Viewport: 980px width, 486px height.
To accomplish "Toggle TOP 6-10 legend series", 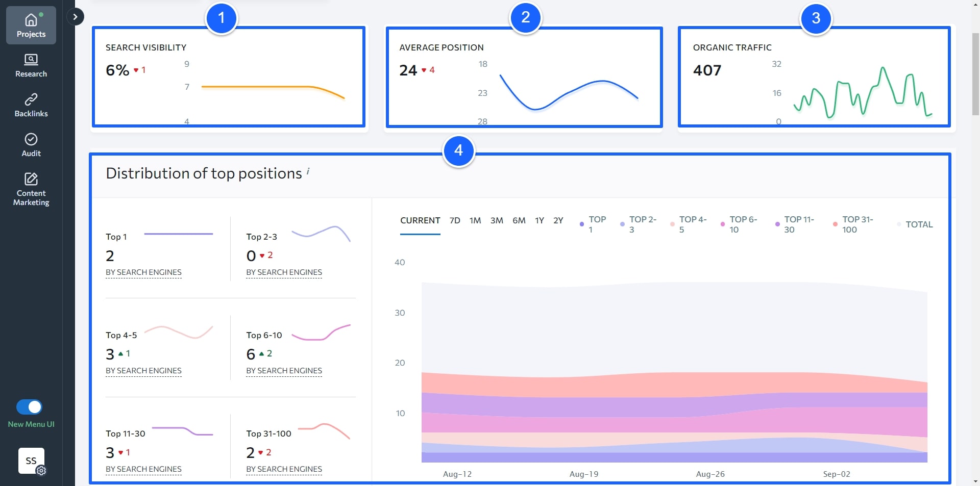I will (739, 224).
